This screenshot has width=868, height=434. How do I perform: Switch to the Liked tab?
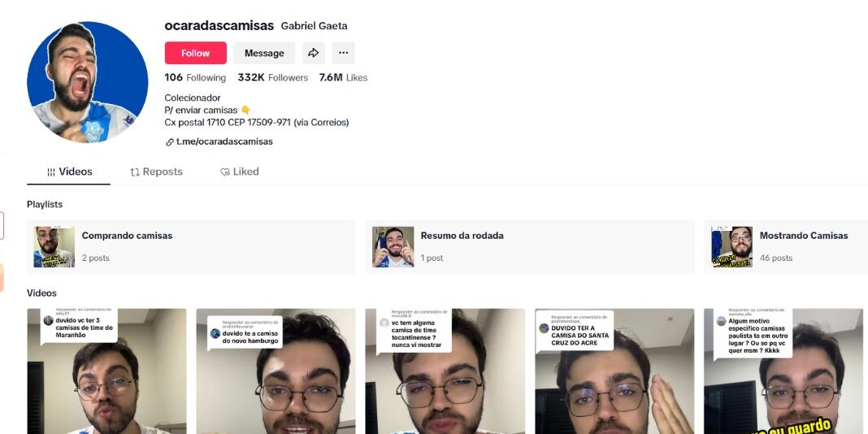(x=239, y=171)
